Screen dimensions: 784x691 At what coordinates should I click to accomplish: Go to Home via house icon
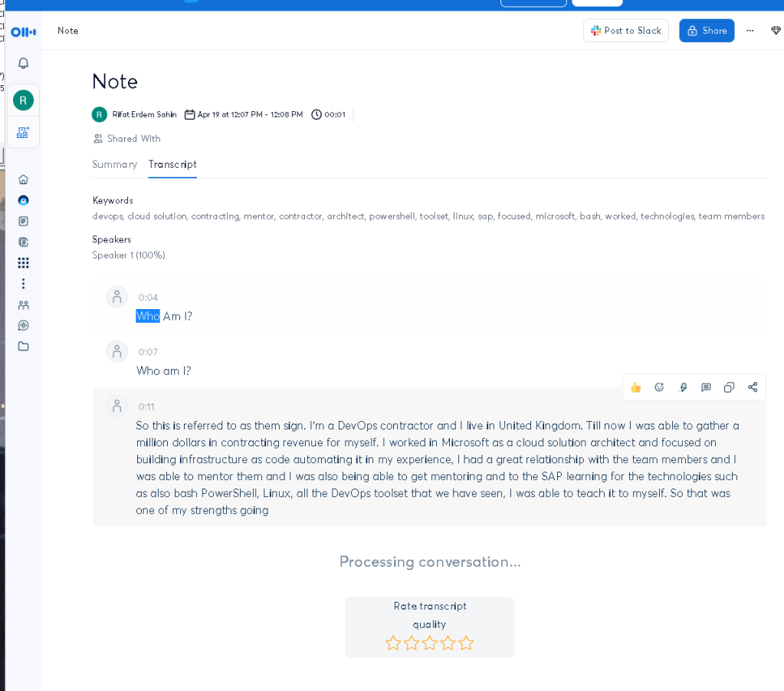24,179
